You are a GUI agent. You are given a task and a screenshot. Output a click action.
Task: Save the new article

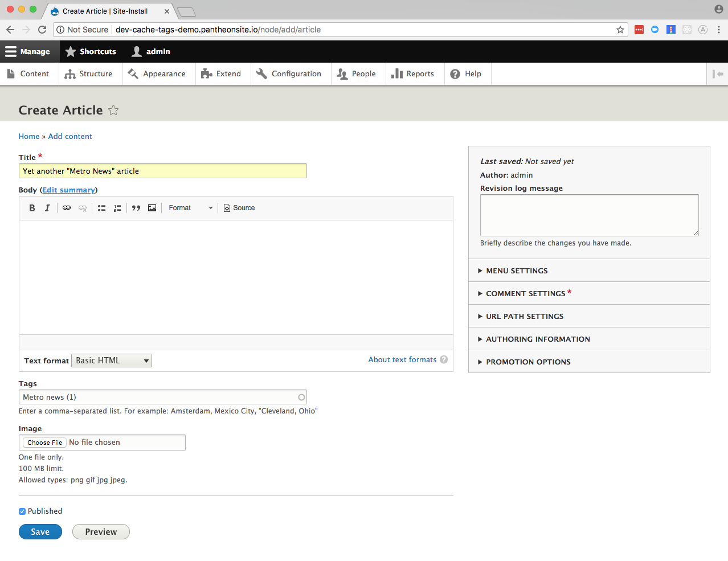click(40, 531)
